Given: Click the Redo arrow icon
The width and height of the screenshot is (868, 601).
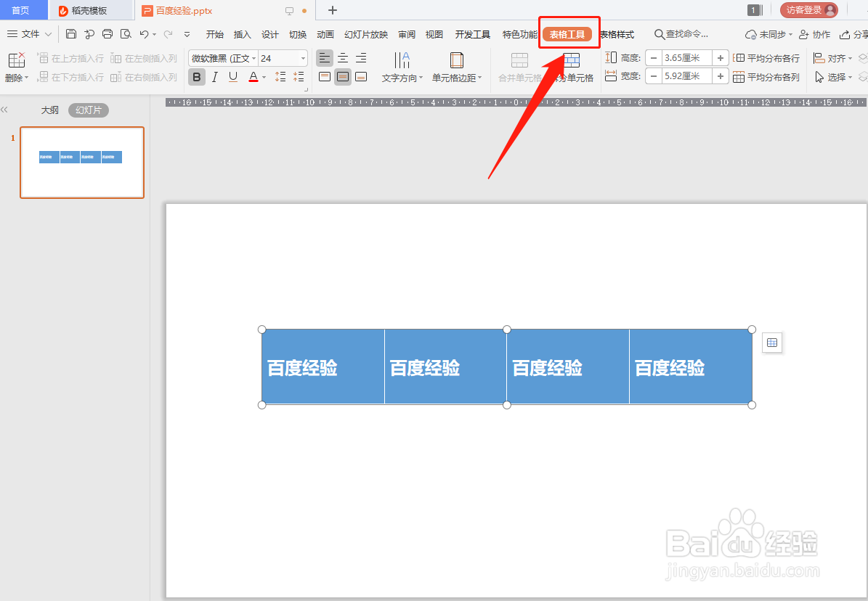Looking at the screenshot, I should point(169,34).
